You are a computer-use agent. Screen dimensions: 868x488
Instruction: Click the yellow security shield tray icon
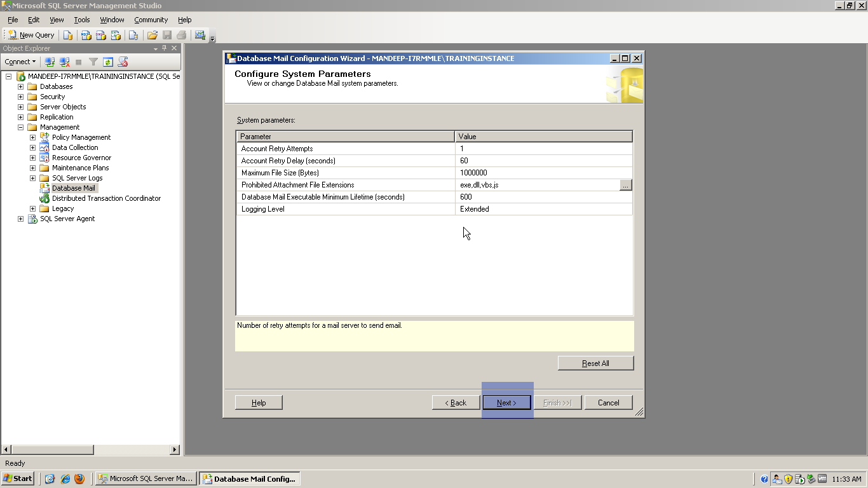pos(789,479)
